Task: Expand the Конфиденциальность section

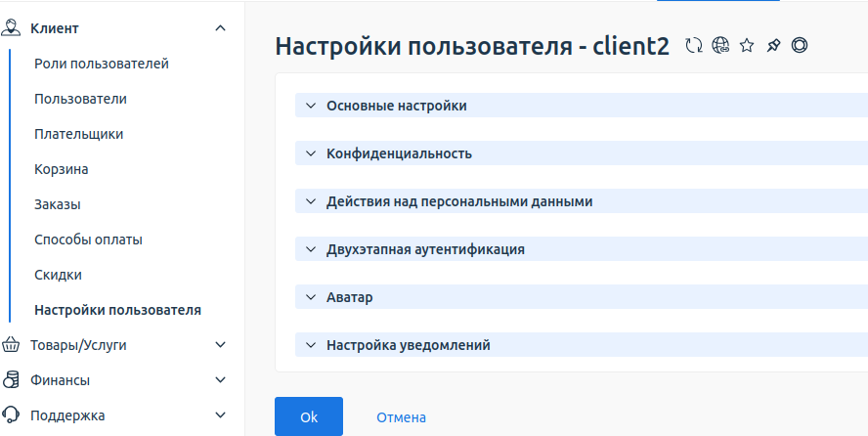Action: [399, 153]
